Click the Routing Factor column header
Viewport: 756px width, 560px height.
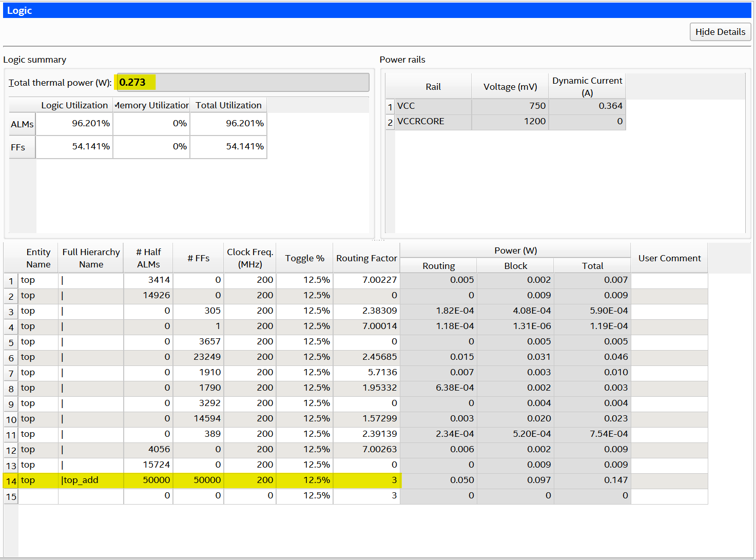point(366,258)
